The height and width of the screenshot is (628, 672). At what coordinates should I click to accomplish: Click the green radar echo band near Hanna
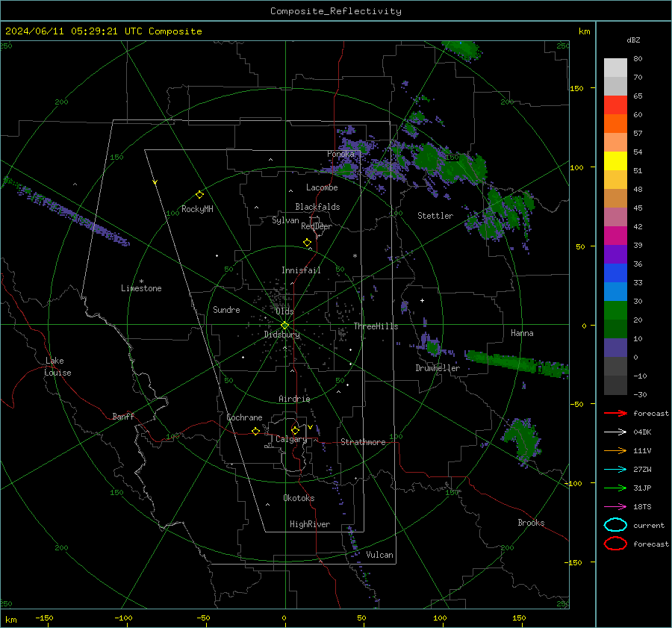pyautogui.click(x=517, y=363)
